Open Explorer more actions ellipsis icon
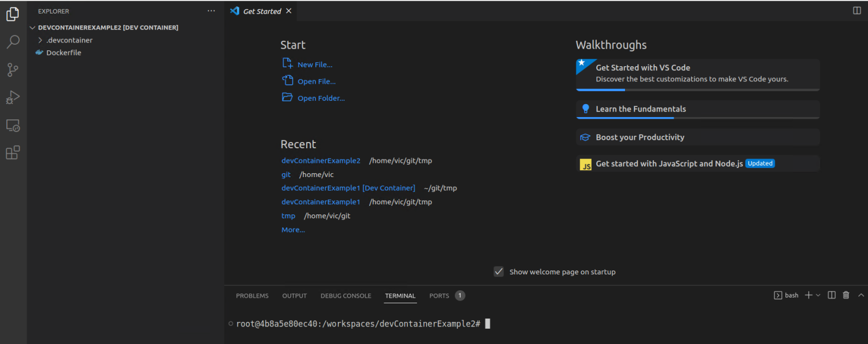The height and width of the screenshot is (344, 868). [x=211, y=11]
